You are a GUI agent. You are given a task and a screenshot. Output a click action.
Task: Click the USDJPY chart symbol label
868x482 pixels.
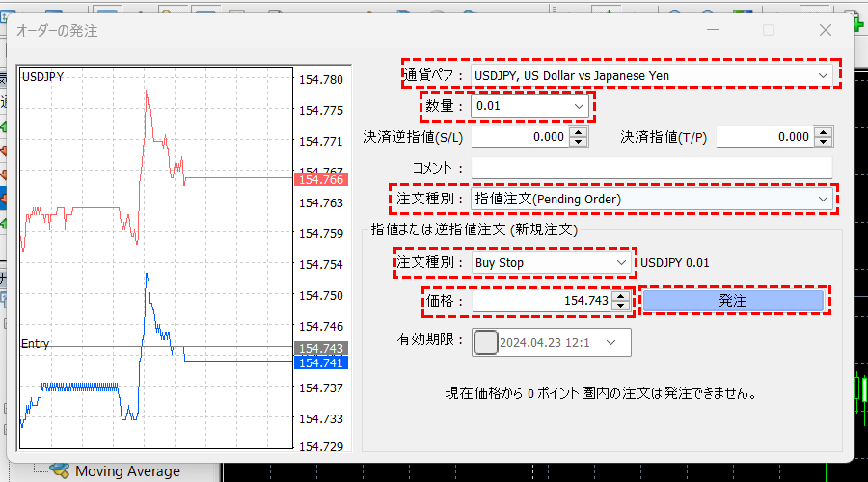(42, 77)
